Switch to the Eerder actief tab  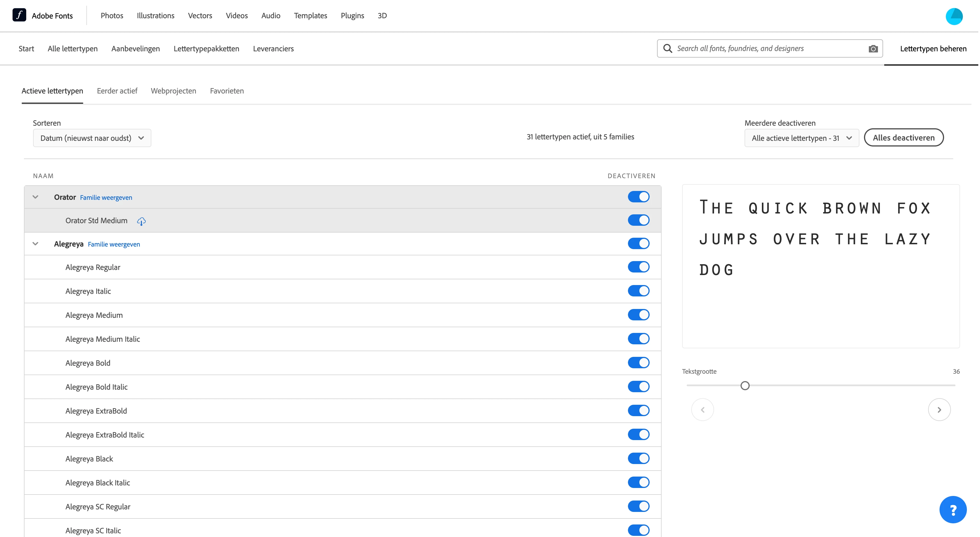(117, 91)
